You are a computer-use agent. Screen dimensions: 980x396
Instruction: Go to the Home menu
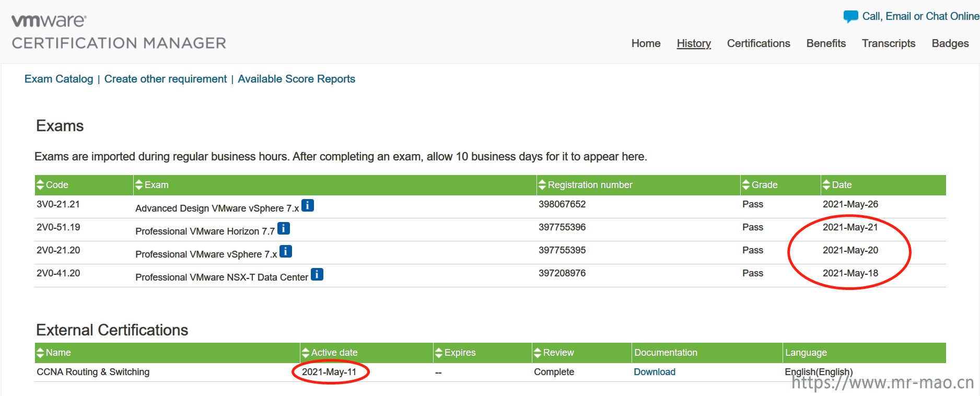[x=646, y=43]
